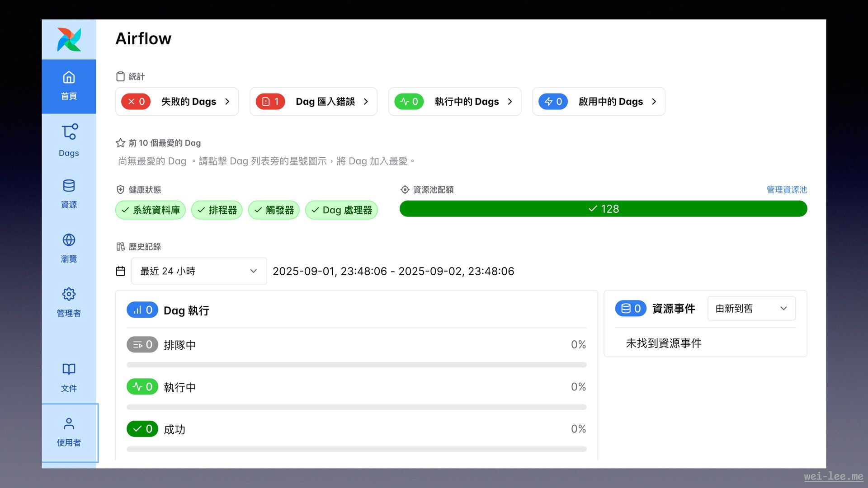Screen dimensions: 868x488
Task: Click the dark green 成功 success count badge
Action: [142, 429]
